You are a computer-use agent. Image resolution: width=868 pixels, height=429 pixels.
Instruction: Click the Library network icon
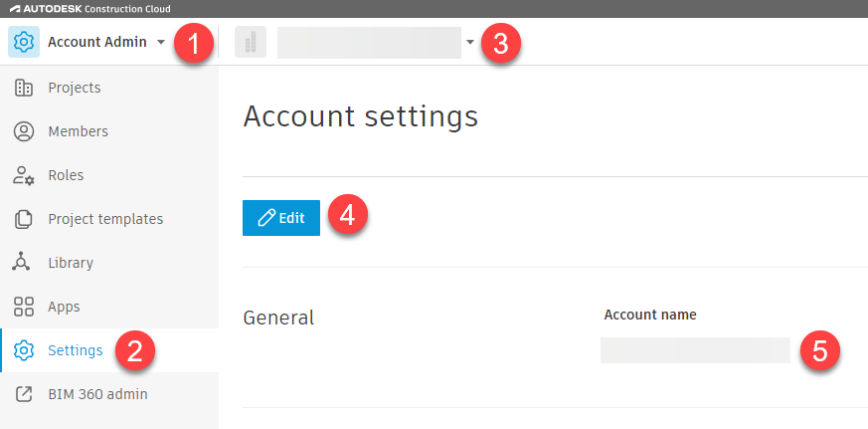(x=22, y=262)
